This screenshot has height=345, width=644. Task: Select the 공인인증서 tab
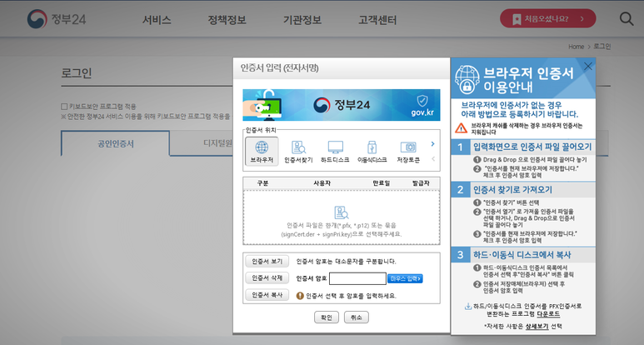click(x=116, y=143)
